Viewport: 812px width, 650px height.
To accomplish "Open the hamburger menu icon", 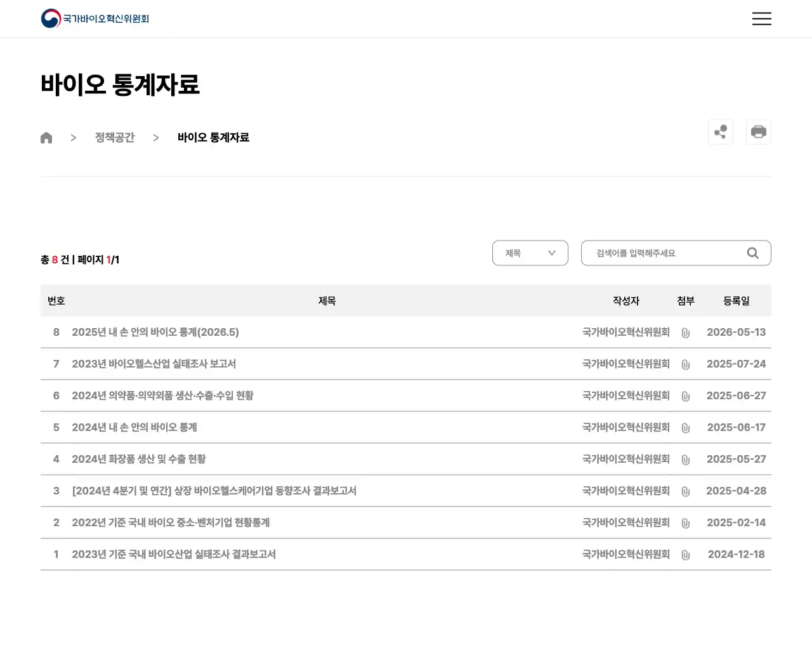I will (761, 18).
